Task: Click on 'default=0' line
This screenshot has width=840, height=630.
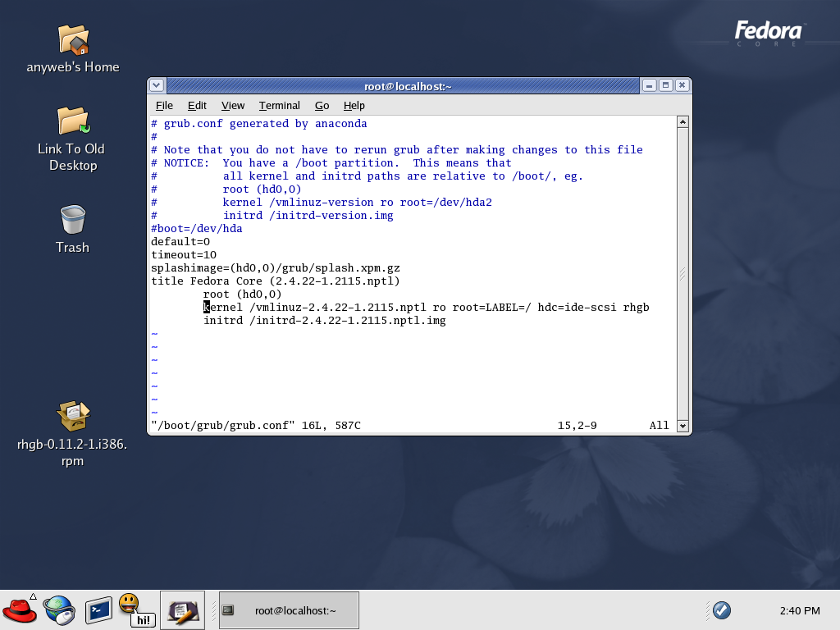Action: point(180,242)
